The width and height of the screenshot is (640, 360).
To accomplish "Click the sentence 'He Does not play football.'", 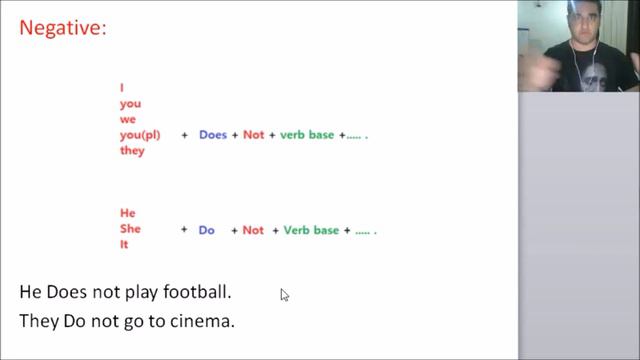I will [125, 292].
